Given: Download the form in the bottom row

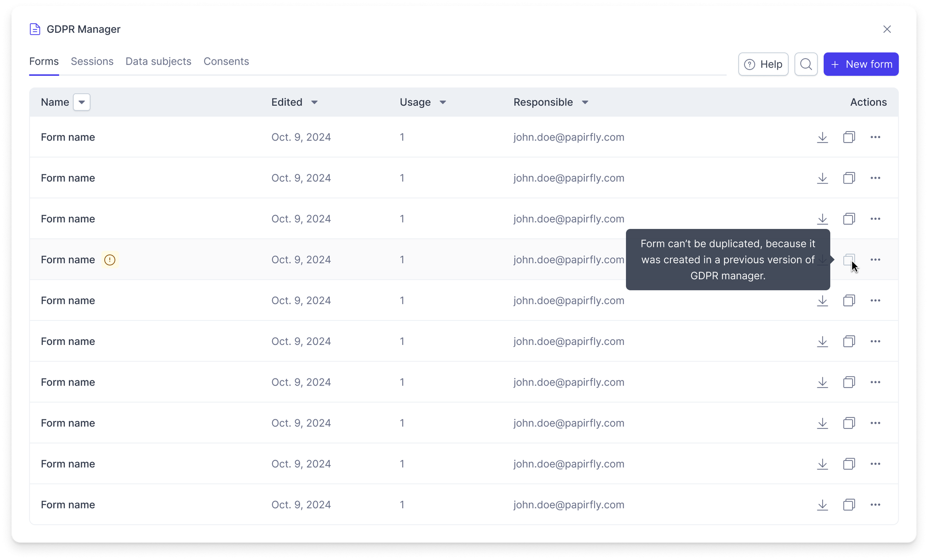Looking at the screenshot, I should click(823, 505).
